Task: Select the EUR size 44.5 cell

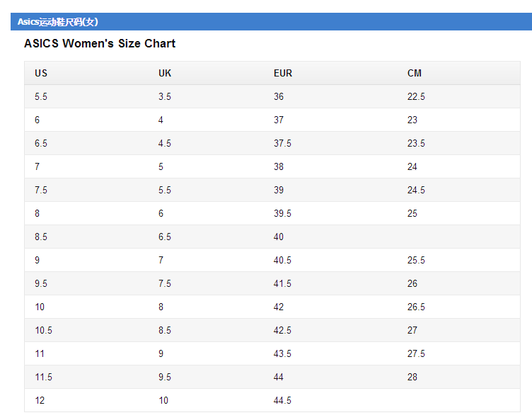Action: (282, 401)
